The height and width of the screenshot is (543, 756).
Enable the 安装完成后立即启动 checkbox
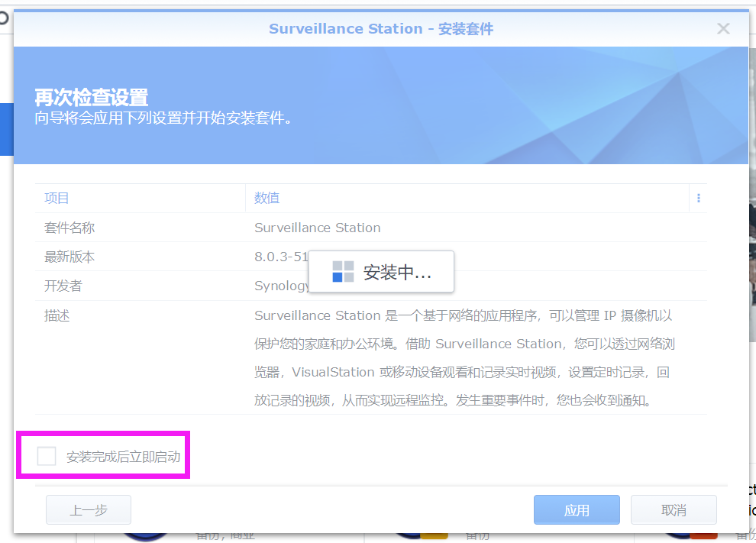coord(47,456)
